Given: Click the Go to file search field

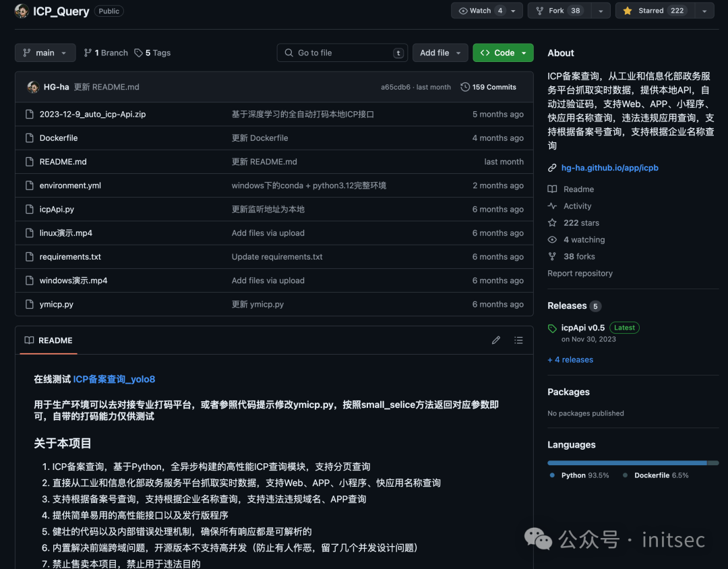Looking at the screenshot, I should [342, 53].
